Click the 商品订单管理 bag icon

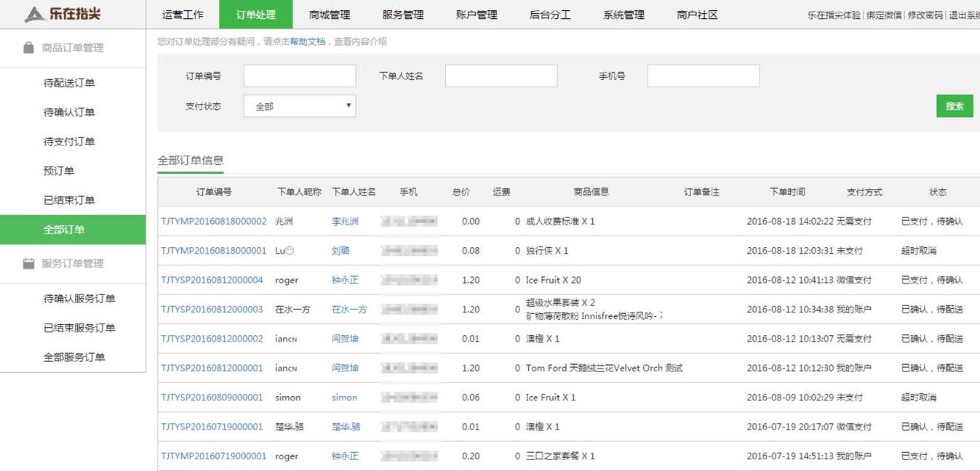coord(28,48)
